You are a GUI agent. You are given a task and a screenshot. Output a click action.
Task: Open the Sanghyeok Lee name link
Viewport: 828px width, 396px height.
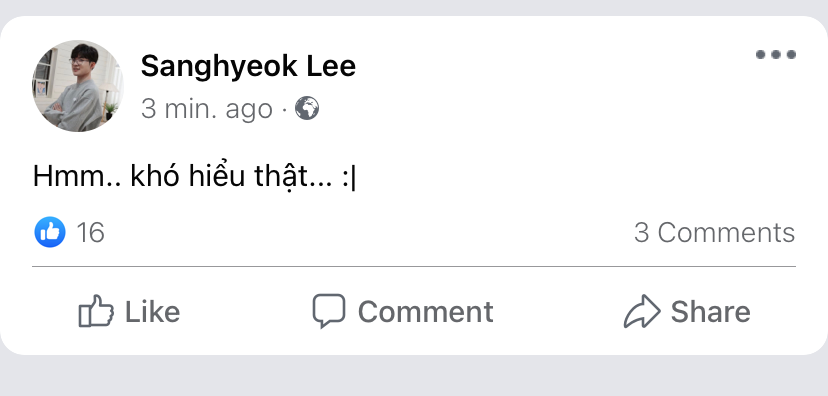tap(248, 67)
